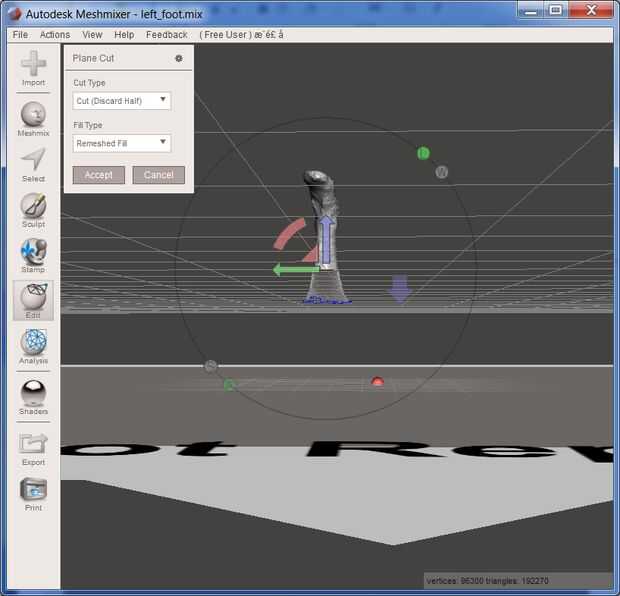This screenshot has height=596, width=620.
Task: Click the foot scan model
Action: 325,198
